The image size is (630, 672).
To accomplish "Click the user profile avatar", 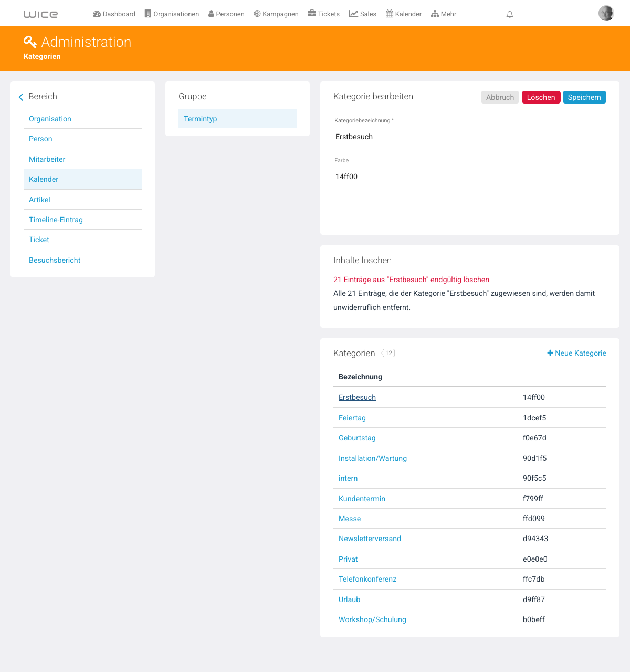I will click(606, 13).
